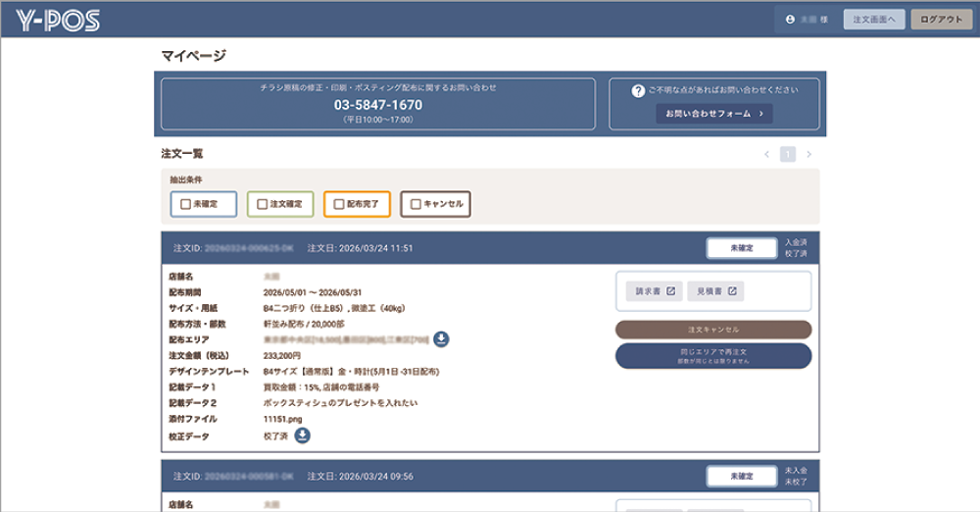Tick the キャンセル filter checkbox

tap(416, 204)
